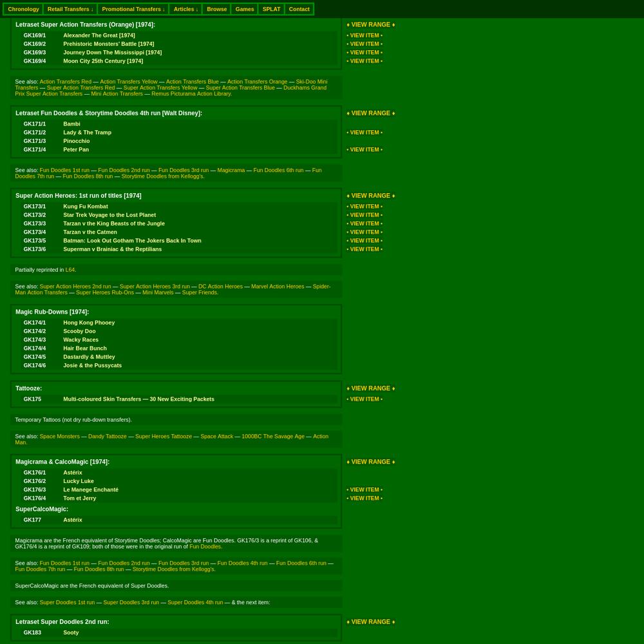Follow Super Action Heroes 3rd run link

155,287
